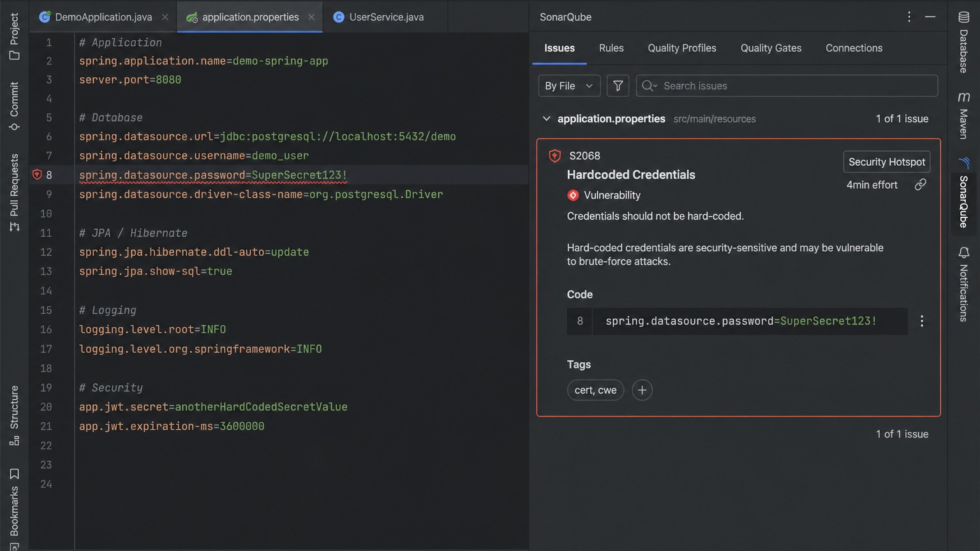Click the S2068 shield icon
The height and width of the screenshot is (551, 980).
point(555,156)
